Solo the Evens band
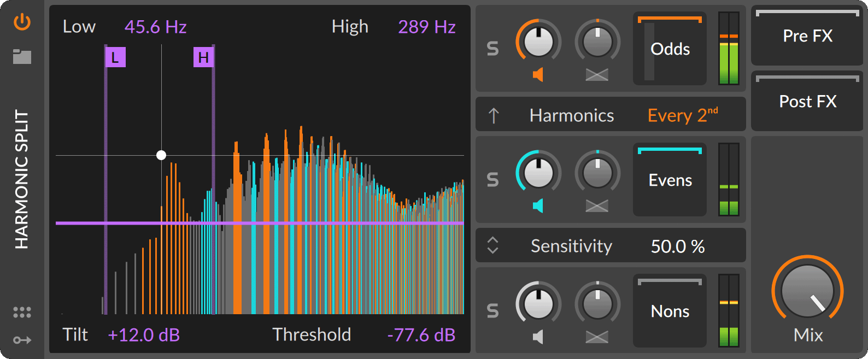The height and width of the screenshot is (359, 868). [x=492, y=180]
